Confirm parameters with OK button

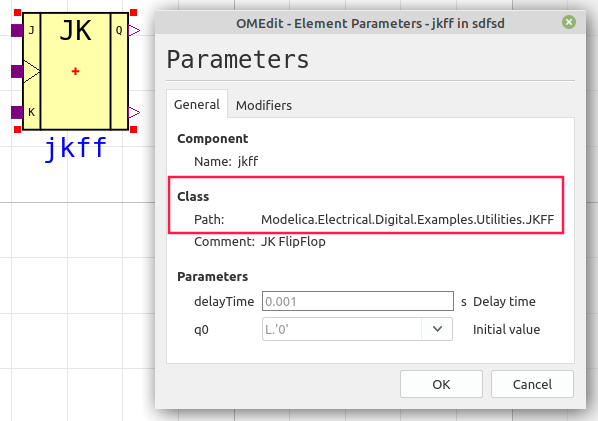click(441, 384)
